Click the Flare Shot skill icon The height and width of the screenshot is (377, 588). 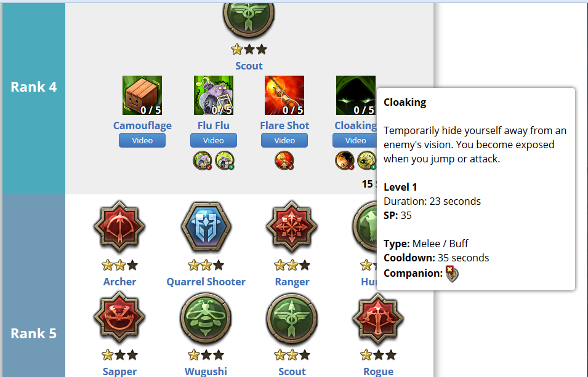[x=284, y=95]
